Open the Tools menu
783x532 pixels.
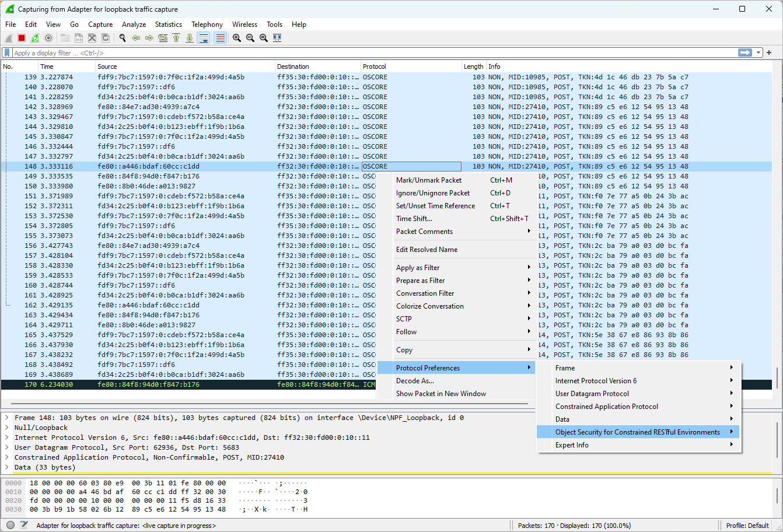pyautogui.click(x=274, y=24)
